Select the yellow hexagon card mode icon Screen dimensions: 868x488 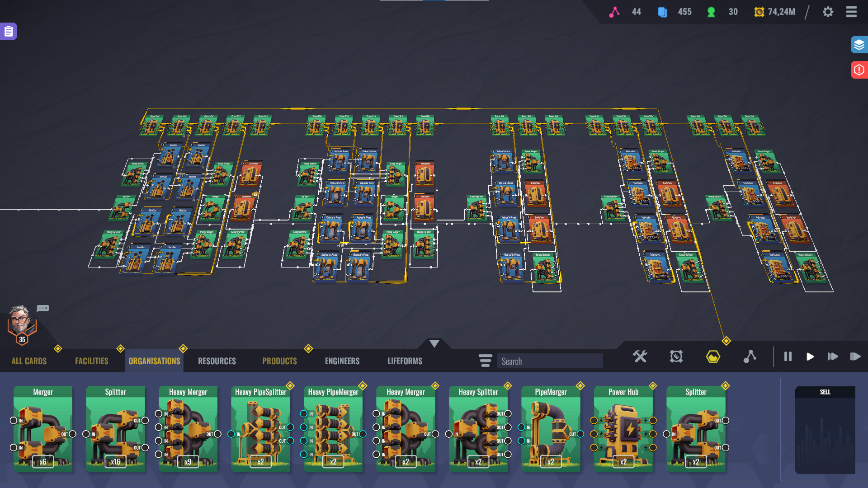(713, 357)
